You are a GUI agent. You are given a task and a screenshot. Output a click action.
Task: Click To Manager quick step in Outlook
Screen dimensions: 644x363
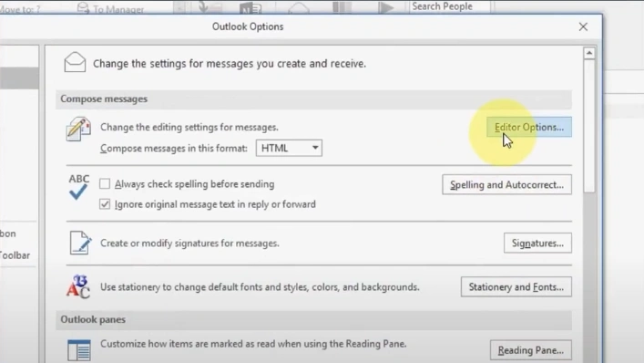111,8
